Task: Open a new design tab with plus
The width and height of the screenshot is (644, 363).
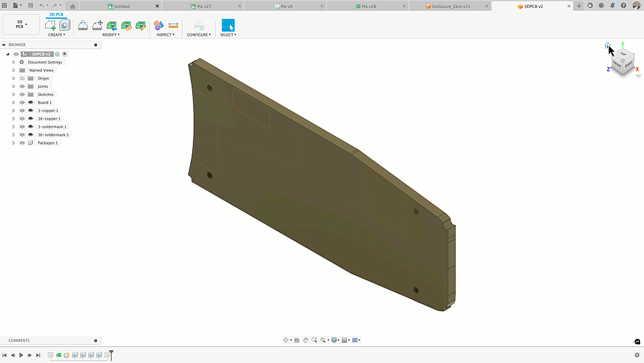Action: click(x=579, y=6)
